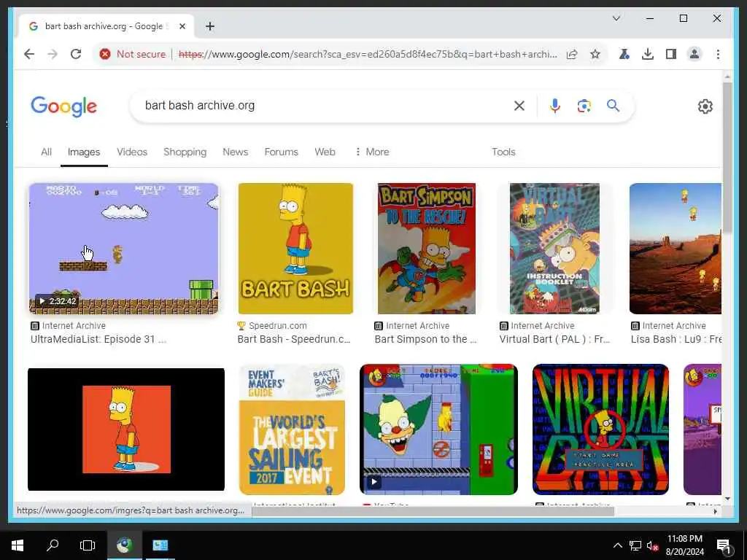Screen dimensions: 747x560
Task: Switch to the Web tab
Action: tap(325, 152)
